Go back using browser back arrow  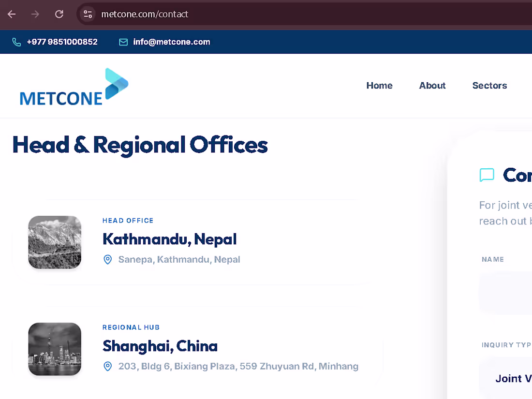12,14
